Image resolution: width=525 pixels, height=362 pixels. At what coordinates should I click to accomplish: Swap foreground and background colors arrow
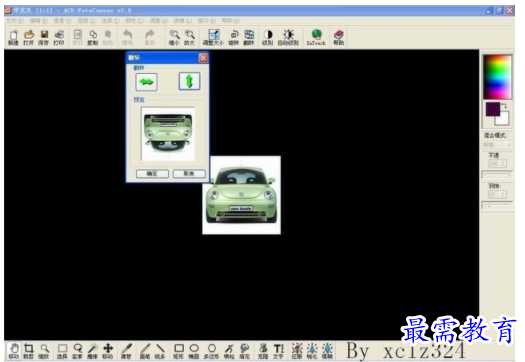tap(504, 106)
